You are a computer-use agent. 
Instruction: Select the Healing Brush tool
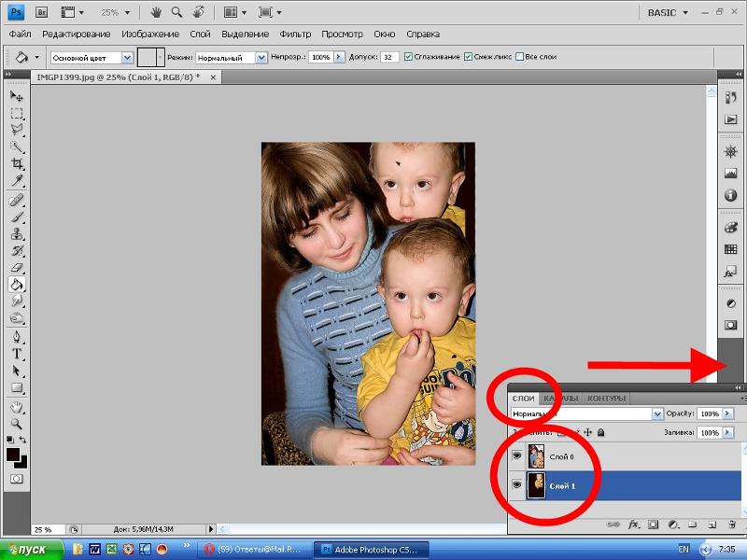coord(17,200)
